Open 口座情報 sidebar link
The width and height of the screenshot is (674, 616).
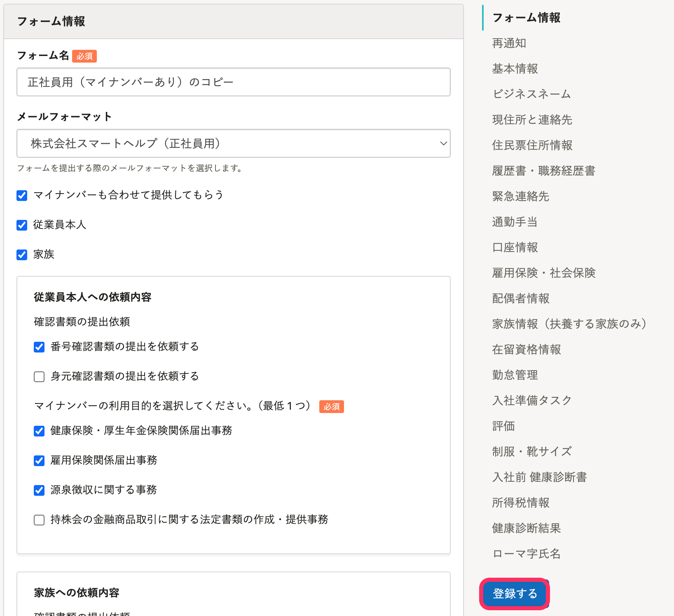pyautogui.click(x=515, y=247)
